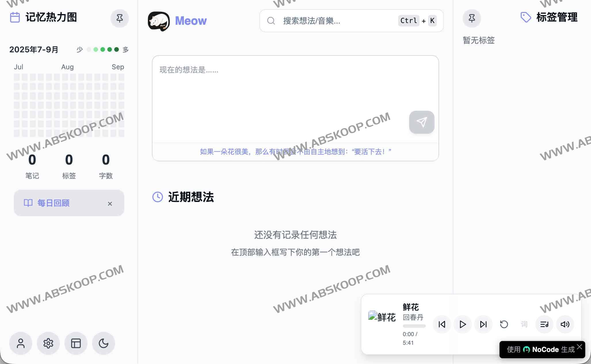Dismiss the NoCode badge
591x364 pixels.
click(579, 347)
